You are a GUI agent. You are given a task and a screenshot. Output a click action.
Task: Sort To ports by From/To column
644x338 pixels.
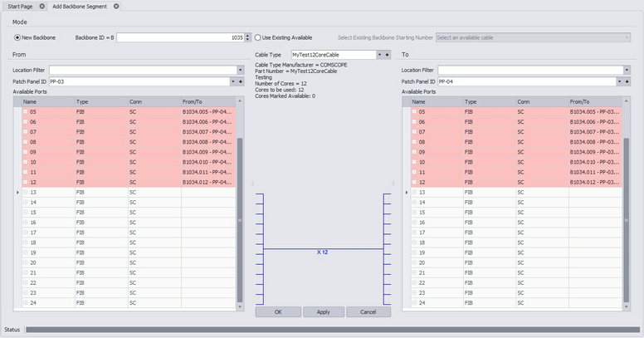point(596,101)
